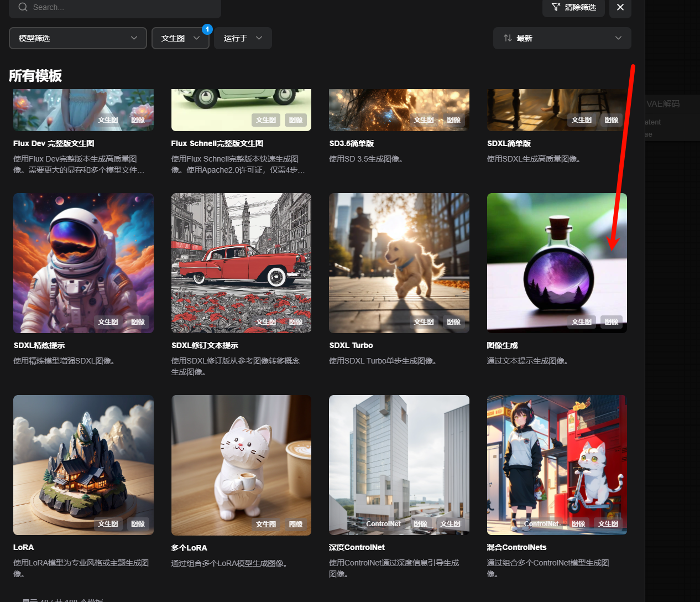This screenshot has height=602, width=700.
Task: Click 清除筛选 button
Action: [x=579, y=7]
